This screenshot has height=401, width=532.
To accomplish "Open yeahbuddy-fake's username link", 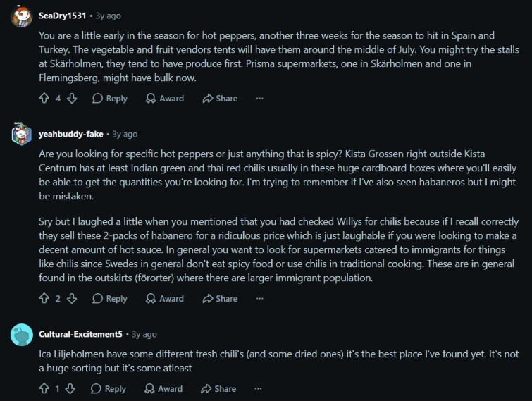I will coord(71,134).
